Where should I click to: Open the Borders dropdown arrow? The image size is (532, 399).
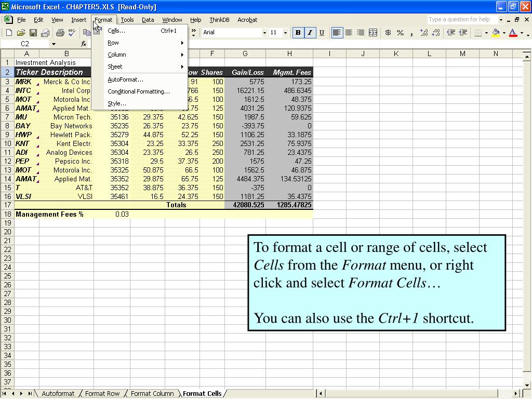coord(486,33)
